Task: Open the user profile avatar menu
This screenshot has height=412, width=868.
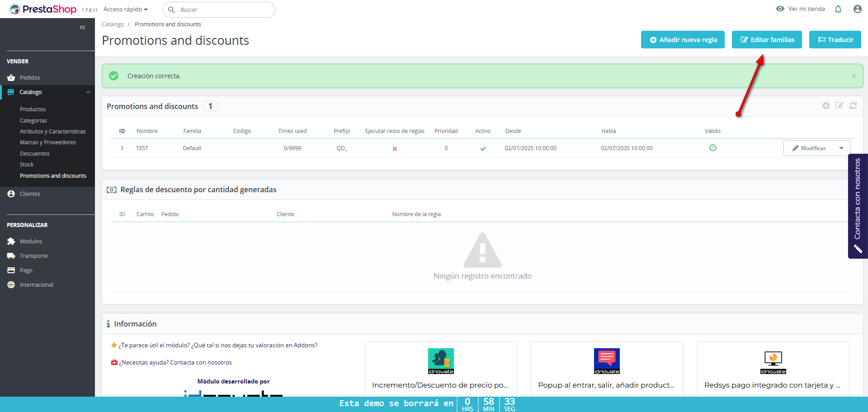Action: [857, 9]
